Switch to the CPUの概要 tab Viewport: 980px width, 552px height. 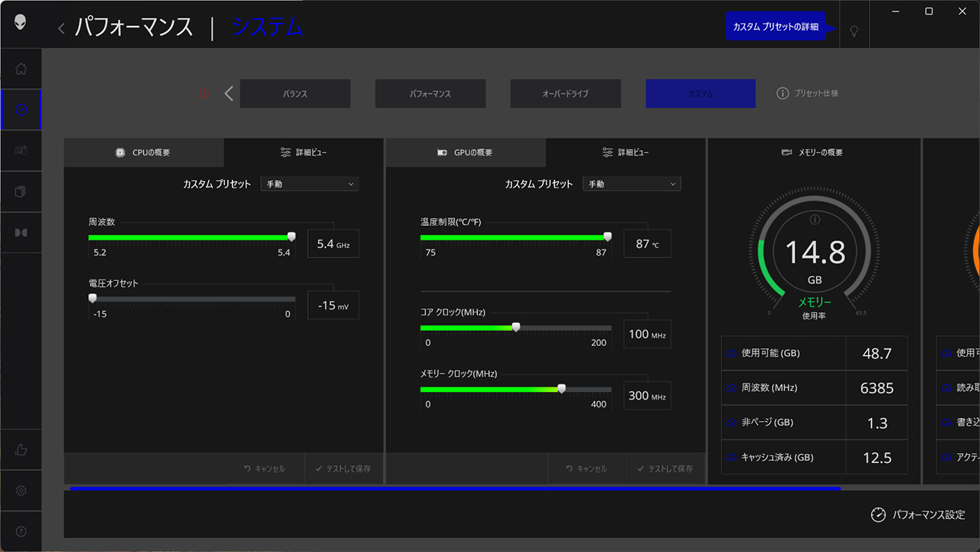coord(143,152)
